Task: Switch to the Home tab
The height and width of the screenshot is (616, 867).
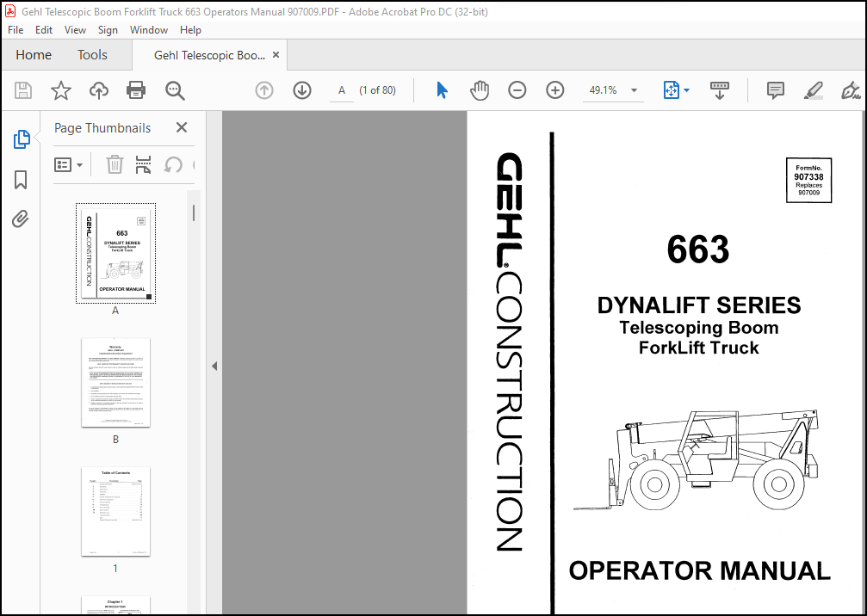Action: 34,55
